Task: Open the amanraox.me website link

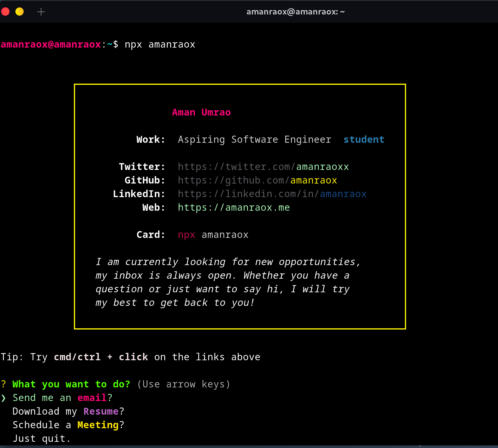Action: (x=233, y=207)
